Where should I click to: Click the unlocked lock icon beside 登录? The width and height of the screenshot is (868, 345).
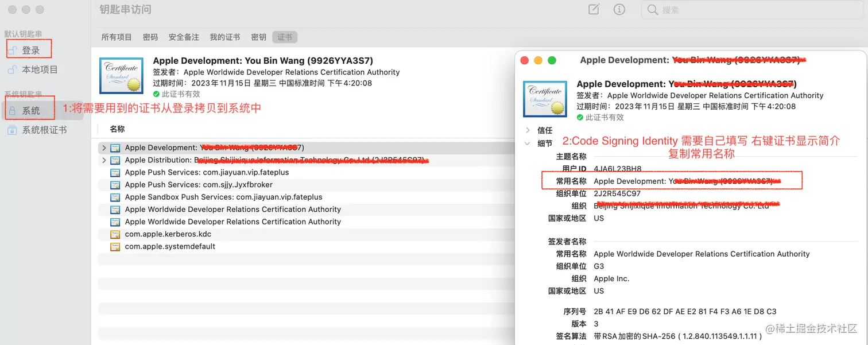pyautogui.click(x=12, y=51)
